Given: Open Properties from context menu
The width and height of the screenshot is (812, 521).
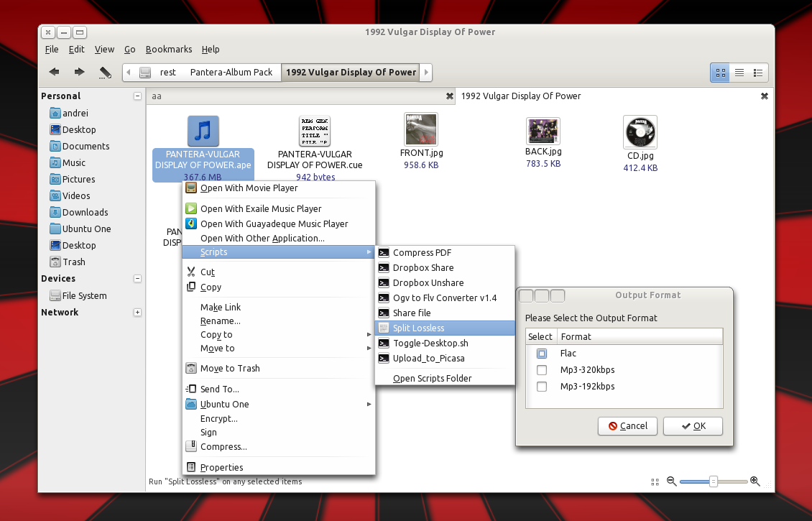Looking at the screenshot, I should [x=279, y=468].
